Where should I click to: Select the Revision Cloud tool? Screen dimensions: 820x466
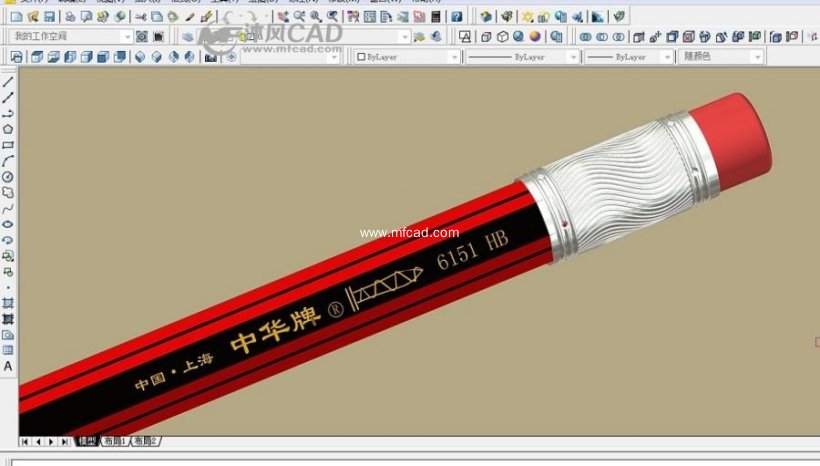click(8, 192)
